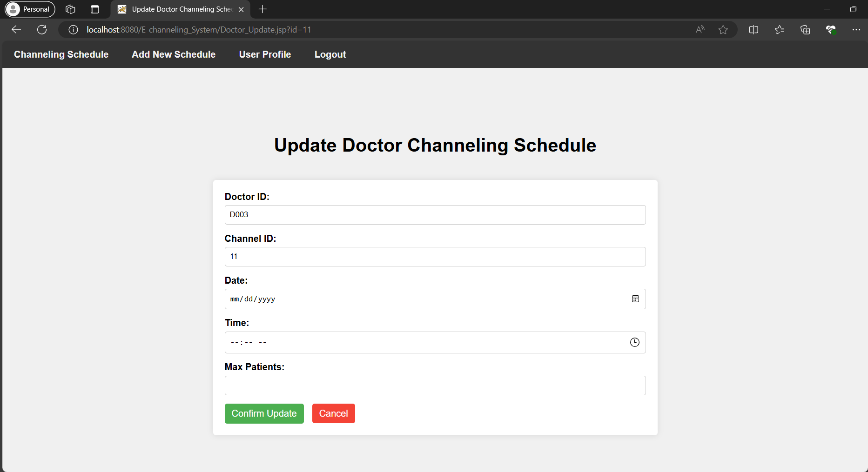This screenshot has width=868, height=472.
Task: Click the browser back arrow
Action: 16,30
